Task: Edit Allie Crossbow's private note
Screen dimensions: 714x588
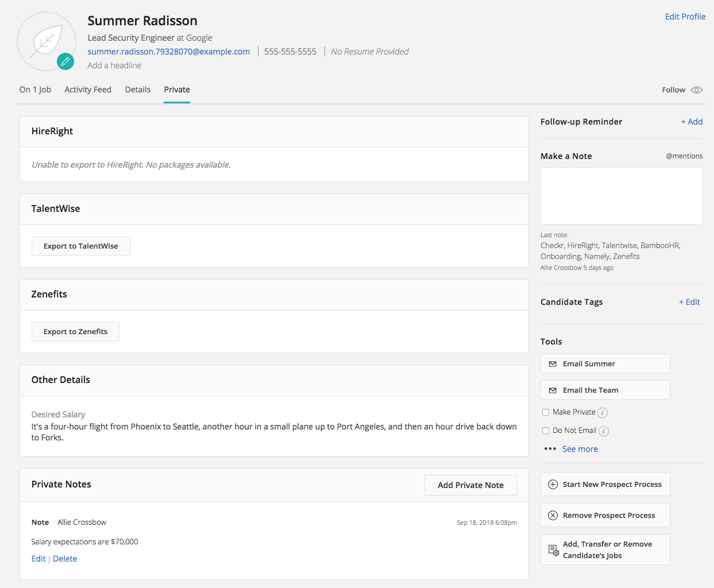Action: tap(38, 559)
